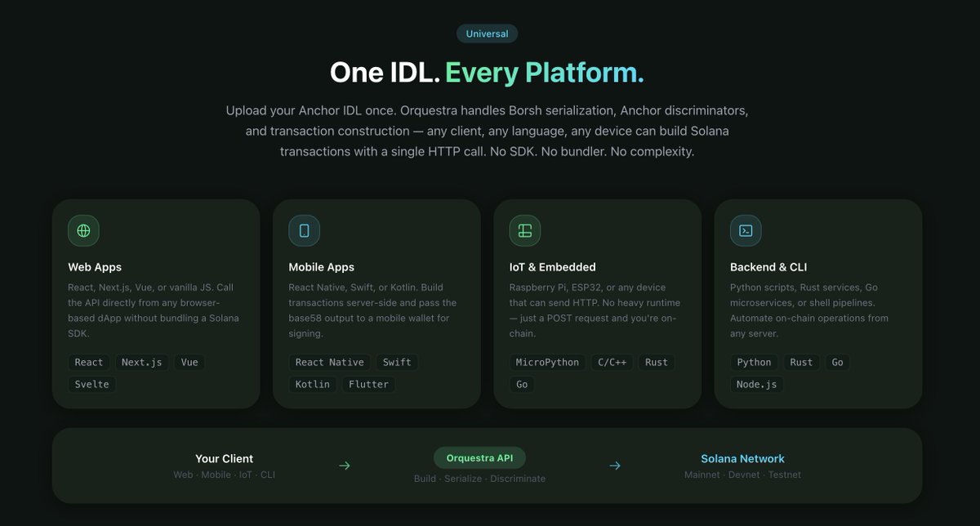Click the IoT & Embedded description text

coord(593,310)
